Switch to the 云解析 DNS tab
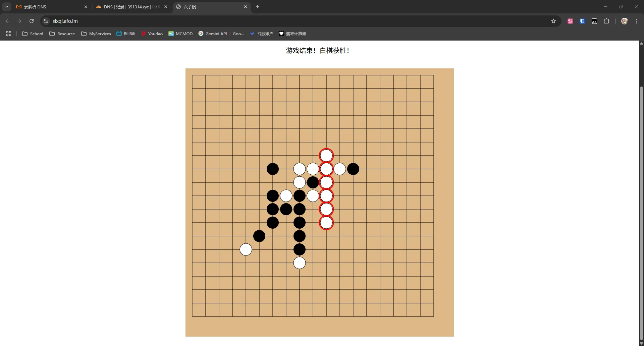The height and width of the screenshot is (346, 644). (50, 7)
